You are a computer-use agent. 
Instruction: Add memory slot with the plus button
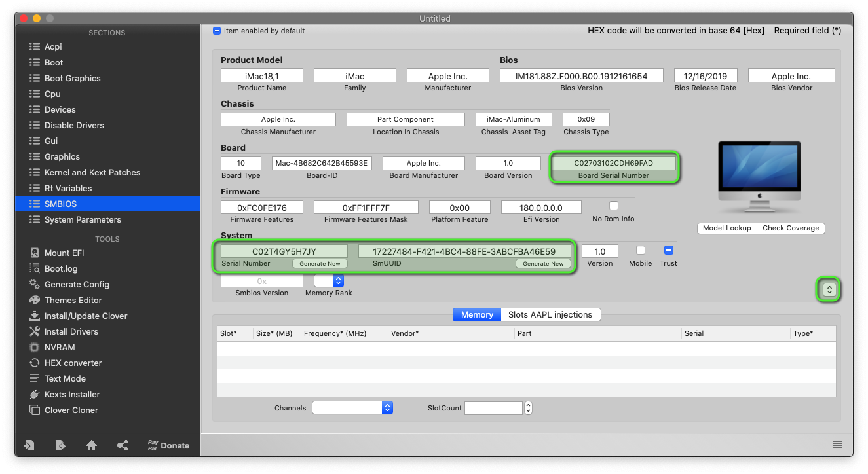236,405
